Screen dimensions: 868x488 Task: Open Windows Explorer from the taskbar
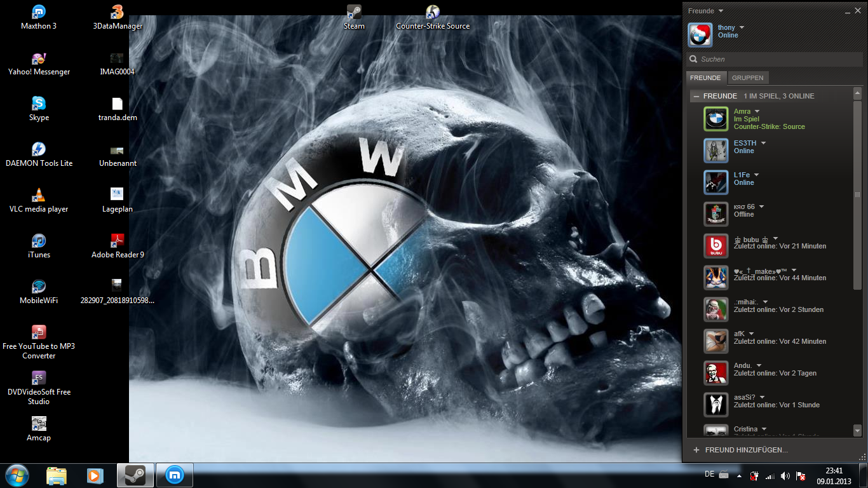pyautogui.click(x=57, y=475)
